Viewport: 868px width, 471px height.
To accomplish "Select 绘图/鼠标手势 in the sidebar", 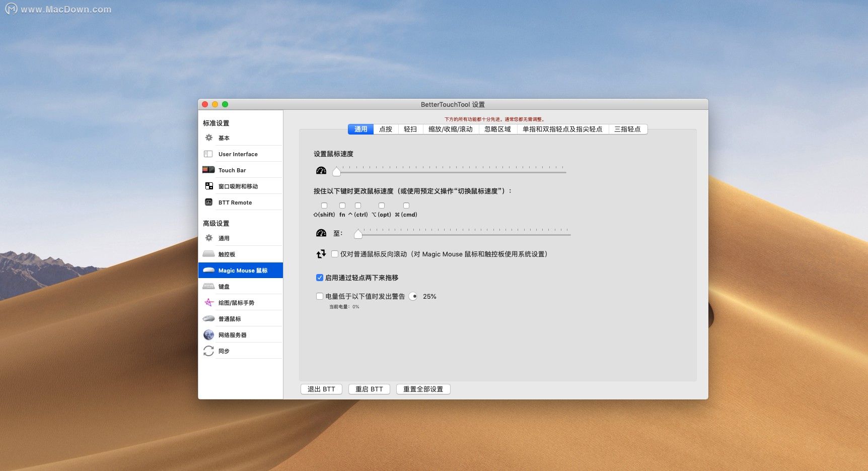I will [241, 302].
